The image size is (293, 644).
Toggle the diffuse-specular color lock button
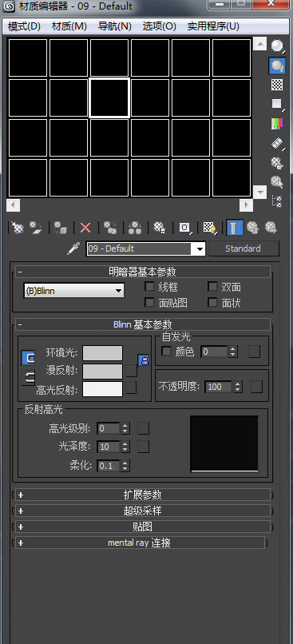(27, 378)
